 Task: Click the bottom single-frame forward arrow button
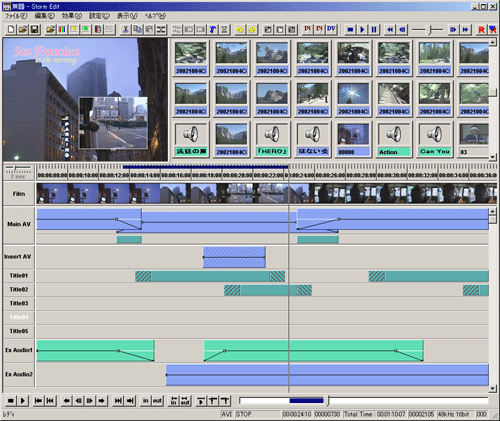(x=90, y=400)
